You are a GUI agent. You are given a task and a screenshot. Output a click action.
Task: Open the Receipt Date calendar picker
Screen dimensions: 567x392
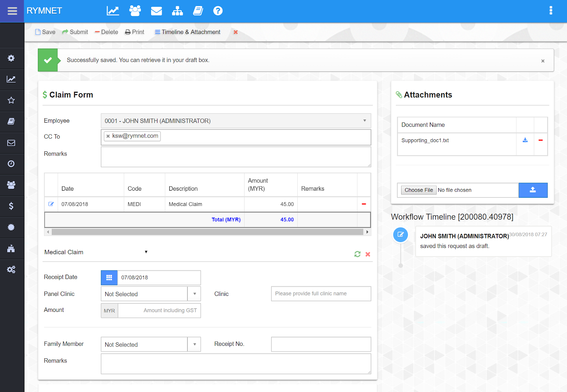[x=109, y=278]
